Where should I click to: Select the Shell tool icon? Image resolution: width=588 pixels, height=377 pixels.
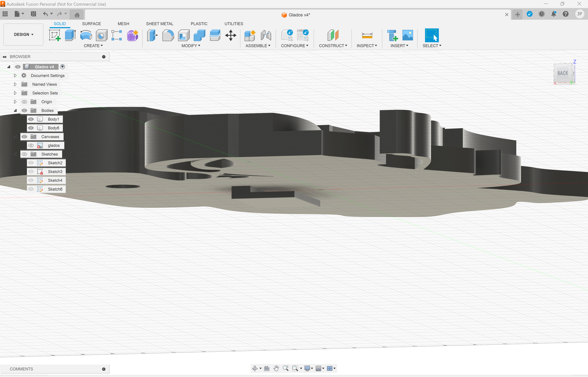(x=184, y=35)
